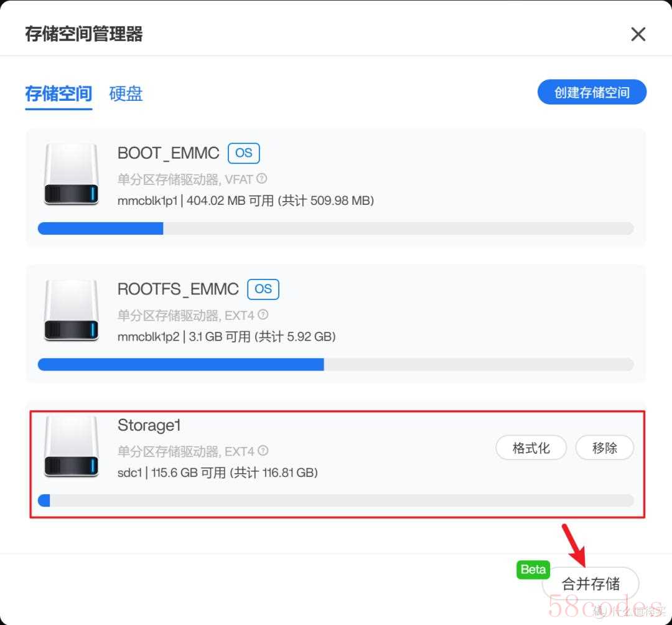Click the help icon on the Storage1 EXT4 line
672x625 pixels.
263,451
